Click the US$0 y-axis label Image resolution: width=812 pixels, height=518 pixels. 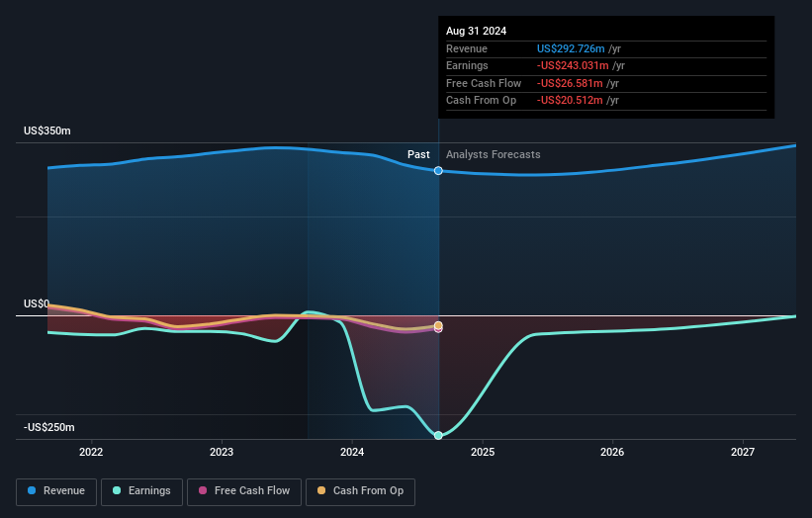(x=37, y=303)
